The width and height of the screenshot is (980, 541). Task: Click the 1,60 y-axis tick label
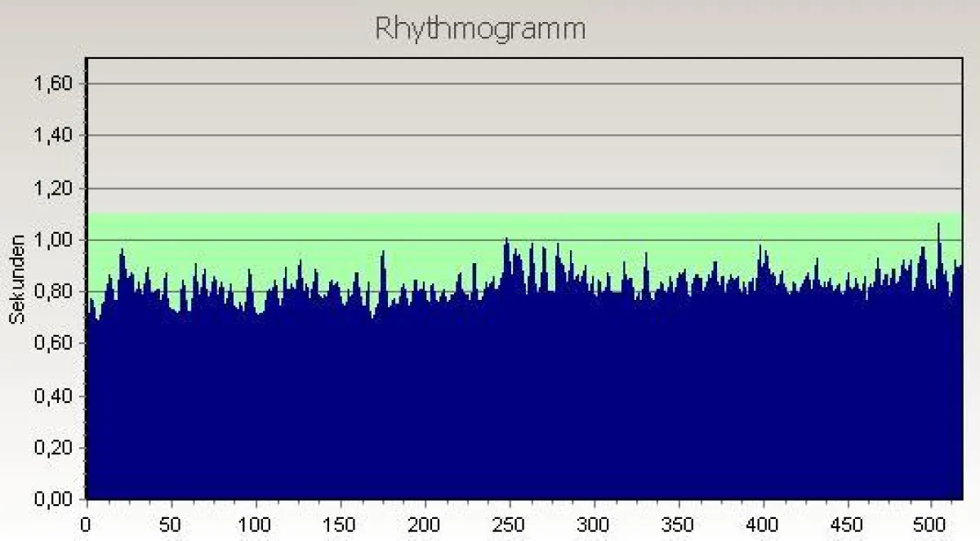(54, 83)
